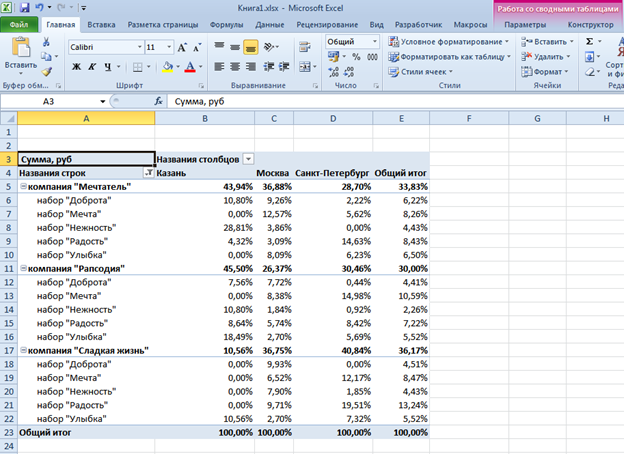Switch to the Вставка ribbon tab
The image size is (624, 454).
coord(100,23)
